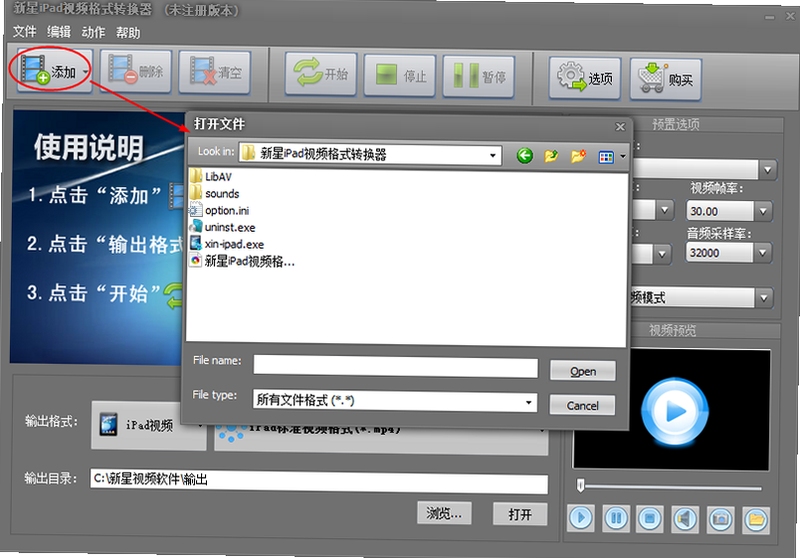Image resolution: width=800 pixels, height=558 pixels.
Task: Click the 暂停 pause button
Action: tap(479, 77)
